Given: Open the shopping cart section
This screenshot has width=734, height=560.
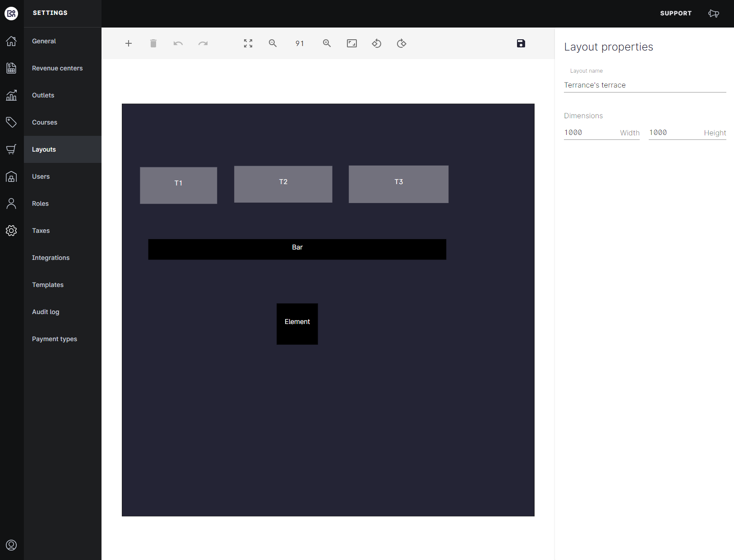Looking at the screenshot, I should pos(11,149).
